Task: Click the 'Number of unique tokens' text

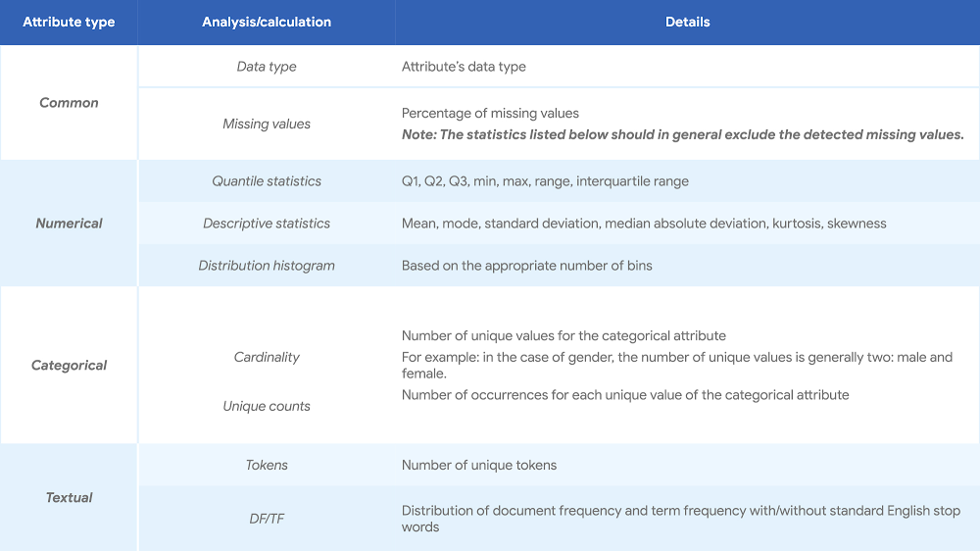Action: 479,465
